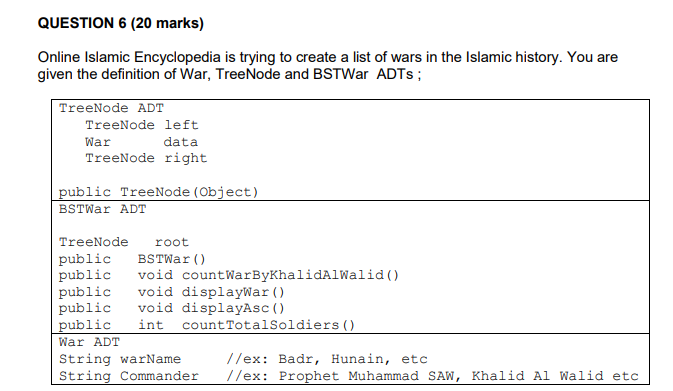The image size is (673, 391).
Task: Click the 'String Commander' field text
Action: click(129, 376)
